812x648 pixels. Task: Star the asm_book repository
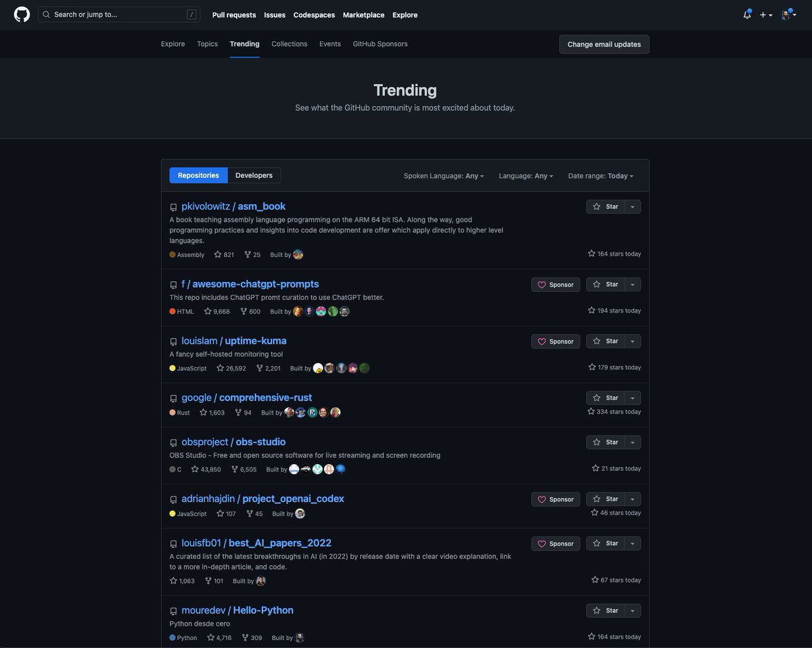[605, 207]
